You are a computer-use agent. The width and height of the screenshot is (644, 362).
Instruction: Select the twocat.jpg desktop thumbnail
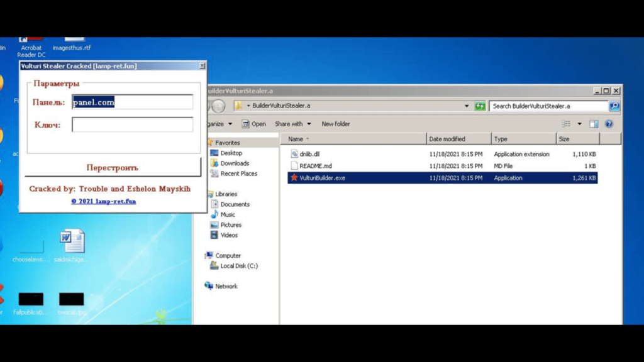[72, 304]
